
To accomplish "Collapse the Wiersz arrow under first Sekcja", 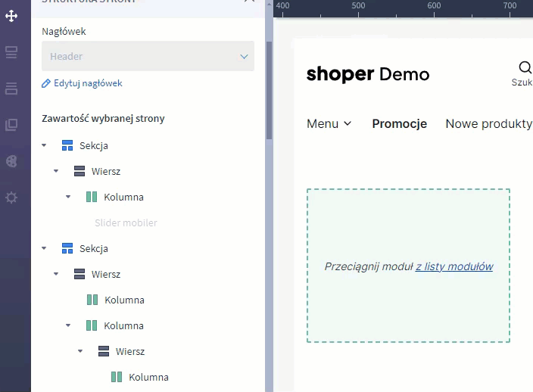I will [56, 171].
